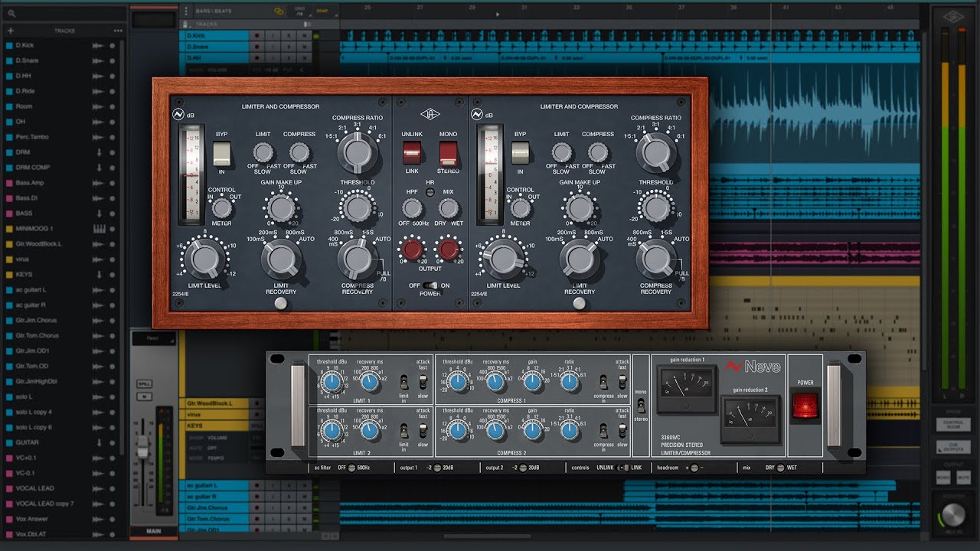Click the monitor MONO button
The image size is (980, 551).
943,478
